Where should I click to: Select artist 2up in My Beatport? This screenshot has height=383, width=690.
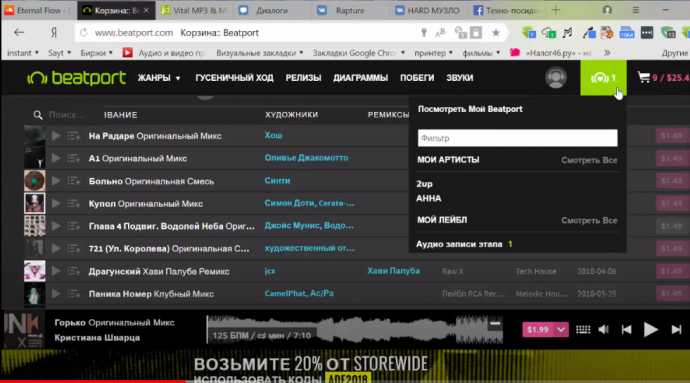[425, 184]
